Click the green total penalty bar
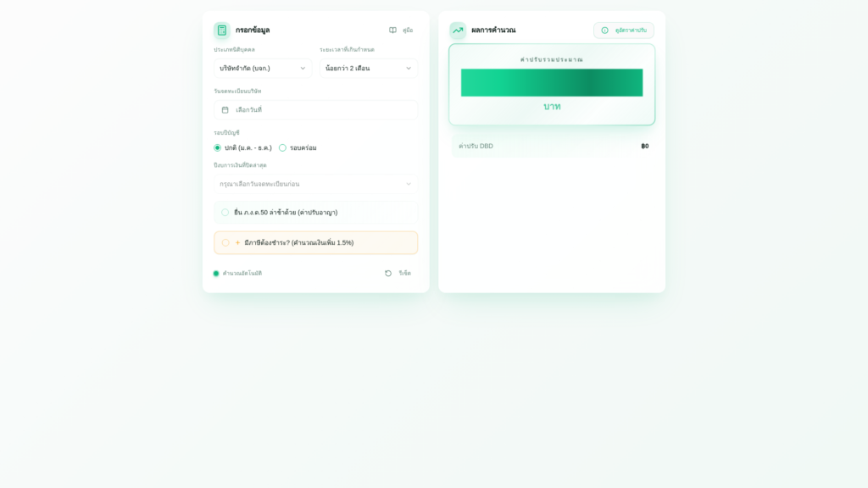Screen dimensions: 868x488 551,82
